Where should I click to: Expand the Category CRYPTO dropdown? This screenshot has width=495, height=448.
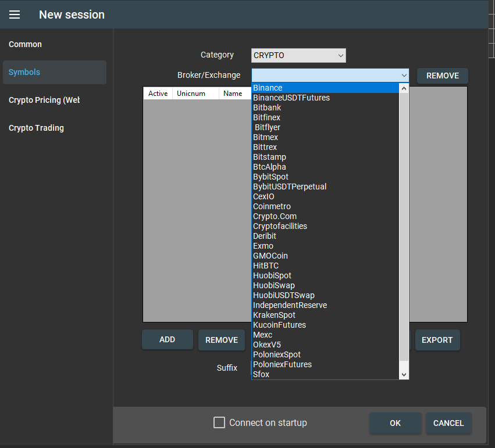pyautogui.click(x=298, y=55)
